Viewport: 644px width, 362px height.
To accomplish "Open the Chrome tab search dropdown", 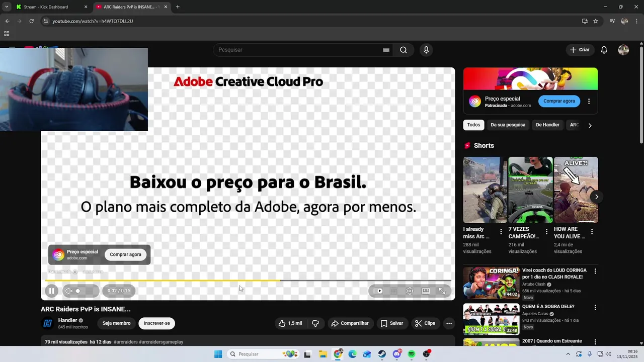I will coord(6,7).
